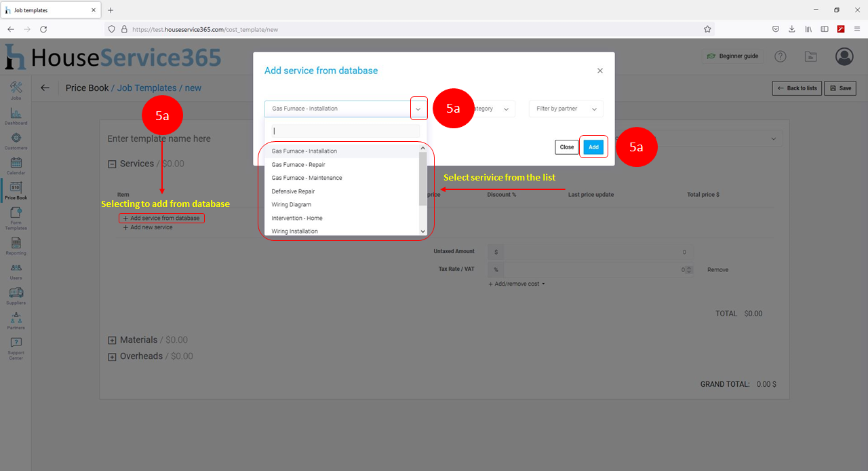Open browser downloads panel
This screenshot has height=471, width=868.
pyautogui.click(x=791, y=29)
